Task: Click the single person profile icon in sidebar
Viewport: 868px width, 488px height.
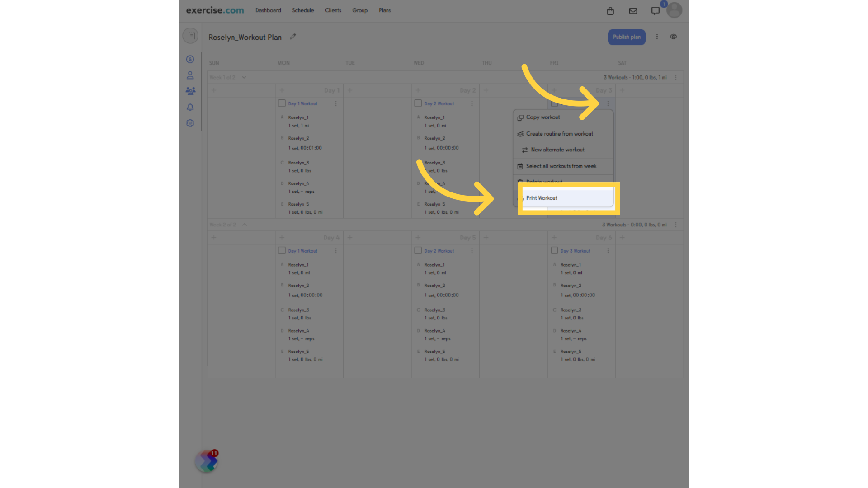Action: 190,75
